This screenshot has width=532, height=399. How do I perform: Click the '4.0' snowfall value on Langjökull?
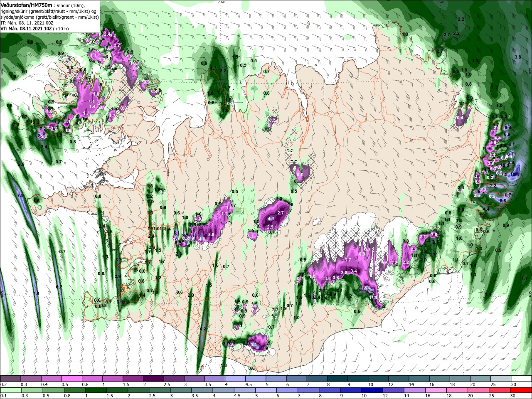[x=202, y=239]
